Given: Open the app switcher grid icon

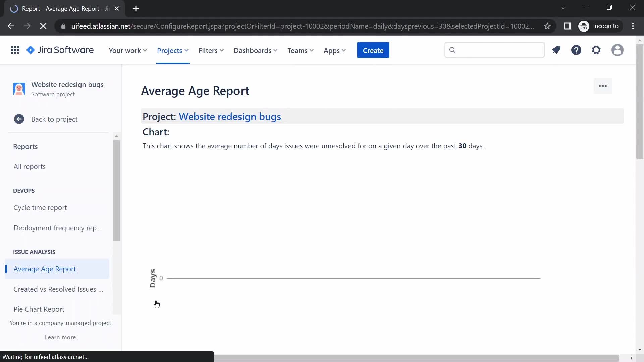Looking at the screenshot, I should [15, 50].
